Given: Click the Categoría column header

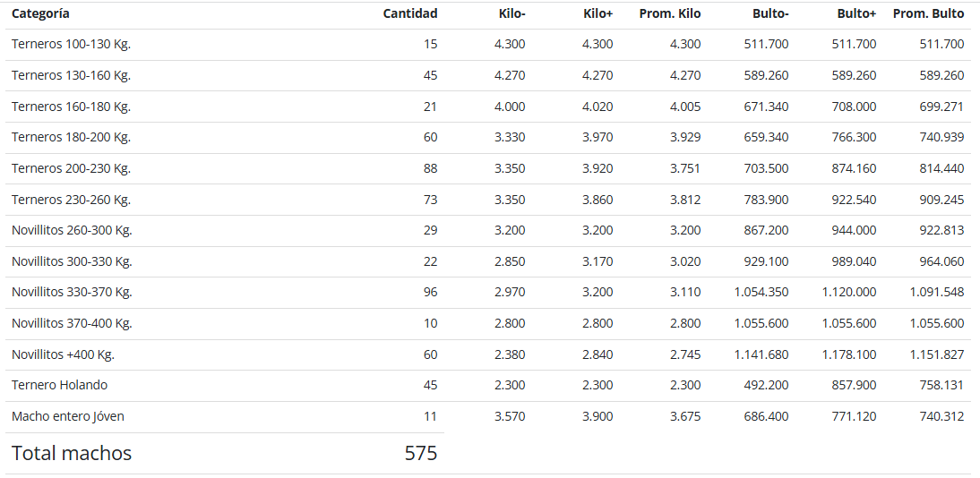Looking at the screenshot, I should [x=40, y=13].
